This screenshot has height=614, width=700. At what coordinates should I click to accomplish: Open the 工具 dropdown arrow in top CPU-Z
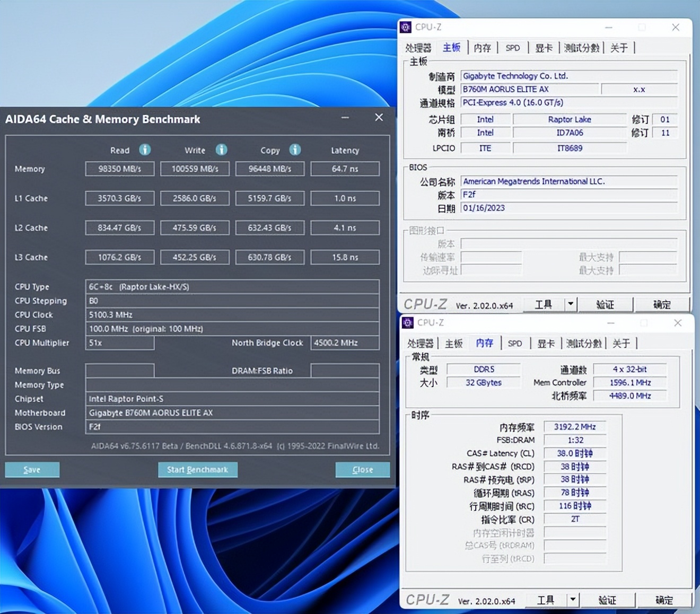pyautogui.click(x=570, y=304)
